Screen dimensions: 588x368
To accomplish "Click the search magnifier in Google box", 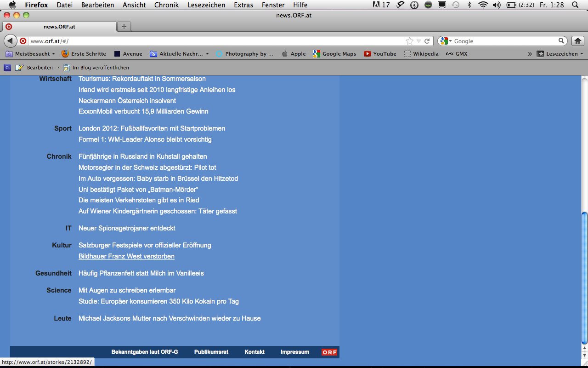I will pos(561,41).
